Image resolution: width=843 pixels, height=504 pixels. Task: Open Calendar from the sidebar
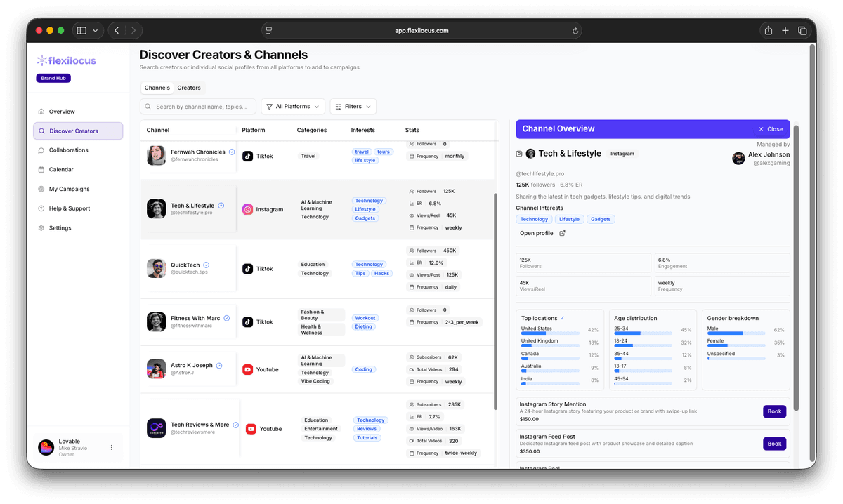coord(61,170)
